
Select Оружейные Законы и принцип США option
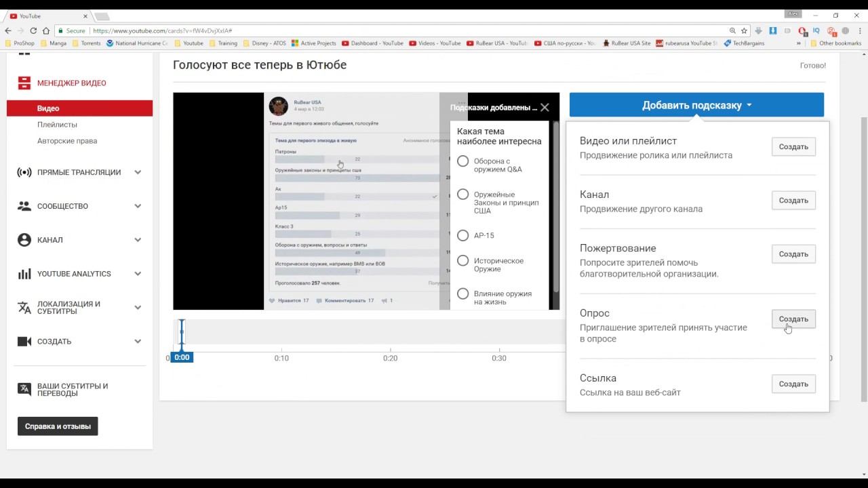tap(462, 195)
